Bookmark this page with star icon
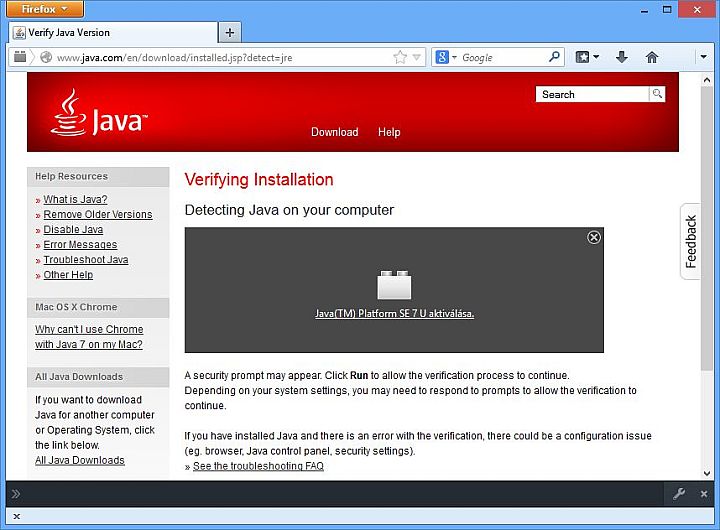The width and height of the screenshot is (720, 530). 400,57
